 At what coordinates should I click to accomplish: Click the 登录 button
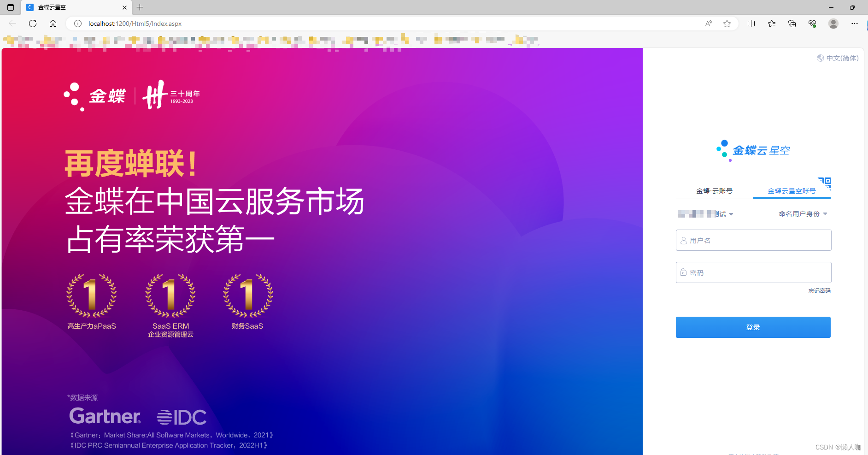click(x=753, y=327)
